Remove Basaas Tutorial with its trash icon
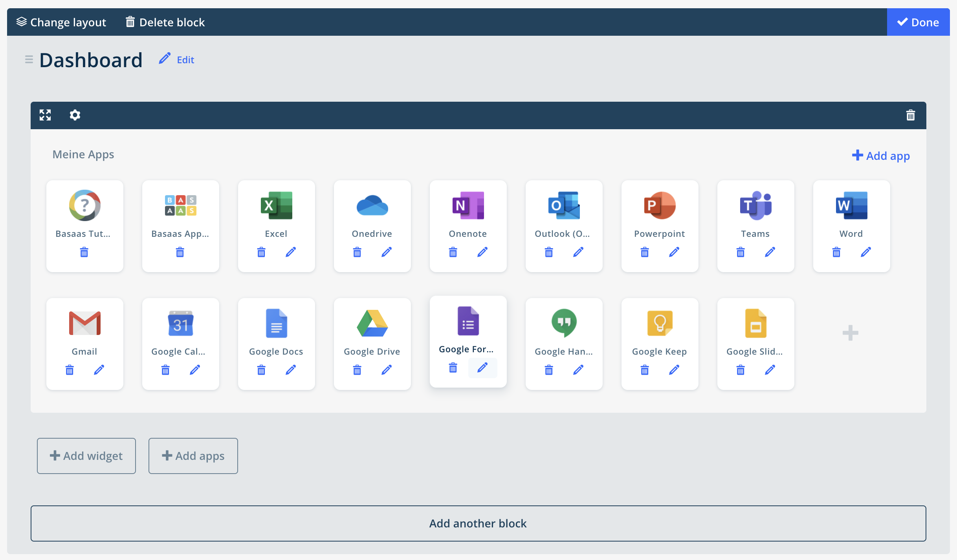 pyautogui.click(x=84, y=252)
